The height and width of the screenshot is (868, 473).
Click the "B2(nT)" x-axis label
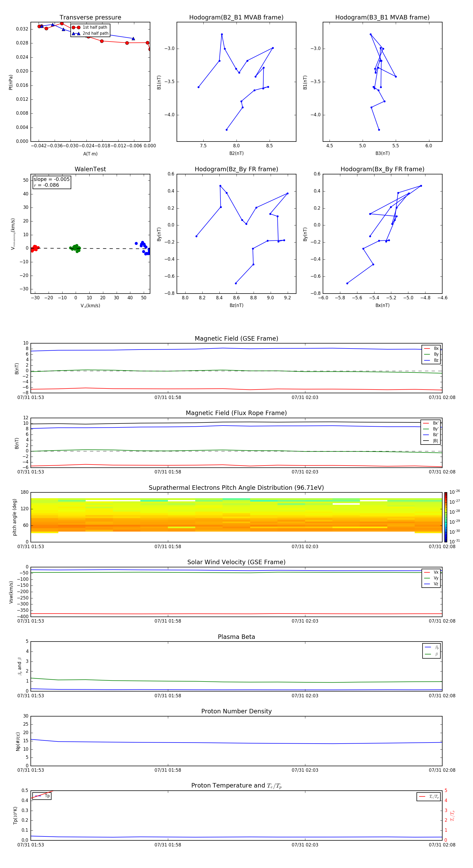(236, 153)
